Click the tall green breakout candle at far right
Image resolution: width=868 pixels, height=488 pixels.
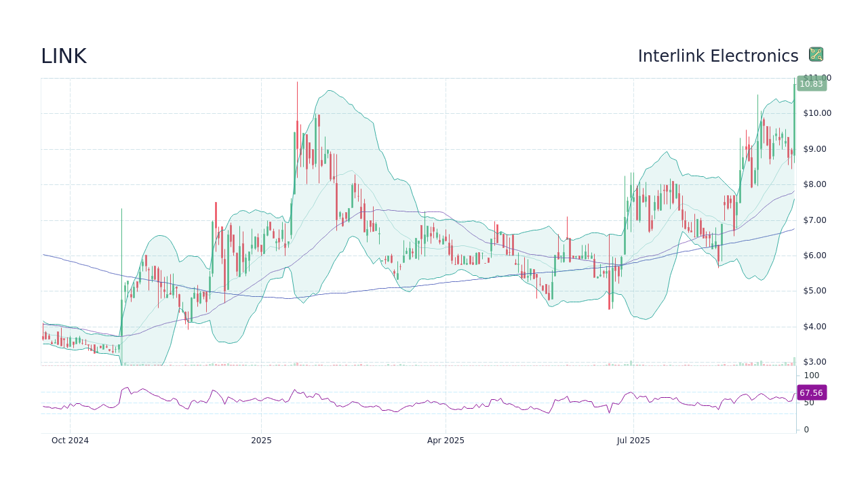coord(793,122)
